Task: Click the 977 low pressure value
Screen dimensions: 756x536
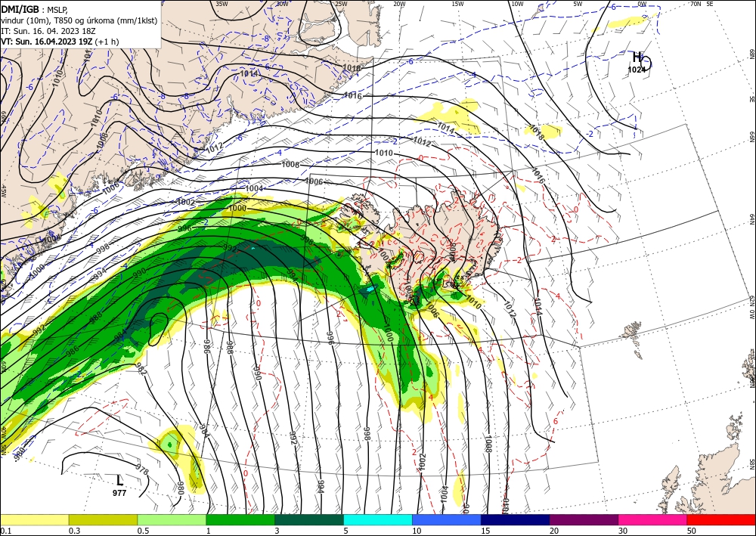Action: click(119, 493)
